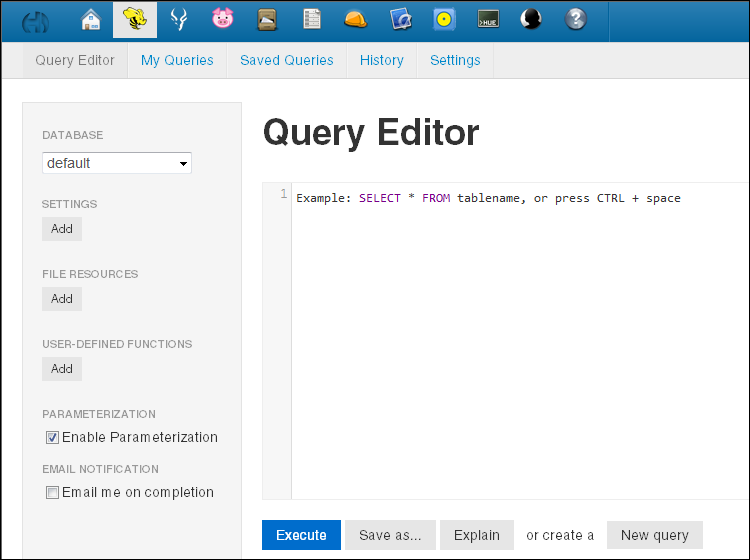Open the Hue logo home icon
The width and height of the screenshot is (750, 560).
[35, 22]
